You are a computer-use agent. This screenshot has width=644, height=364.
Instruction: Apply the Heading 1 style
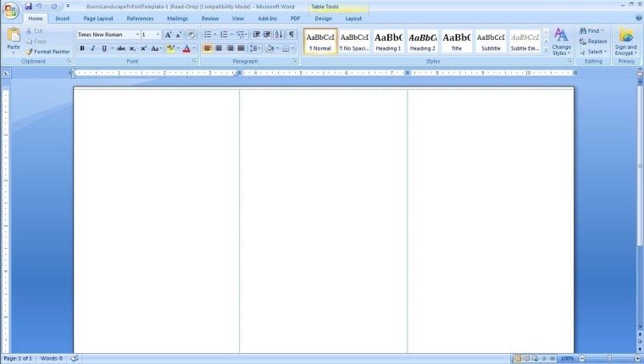[x=388, y=41]
